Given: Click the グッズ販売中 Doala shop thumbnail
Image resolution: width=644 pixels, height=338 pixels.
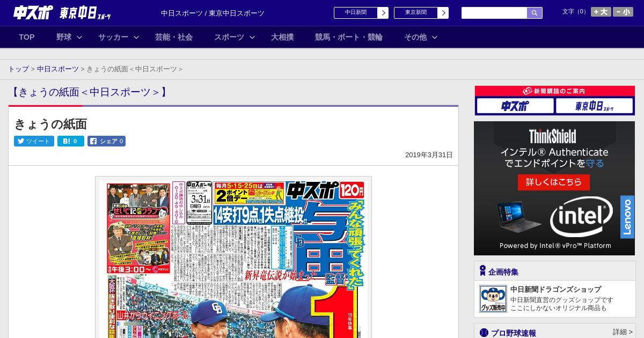Looking at the screenshot, I should pyautogui.click(x=493, y=299).
